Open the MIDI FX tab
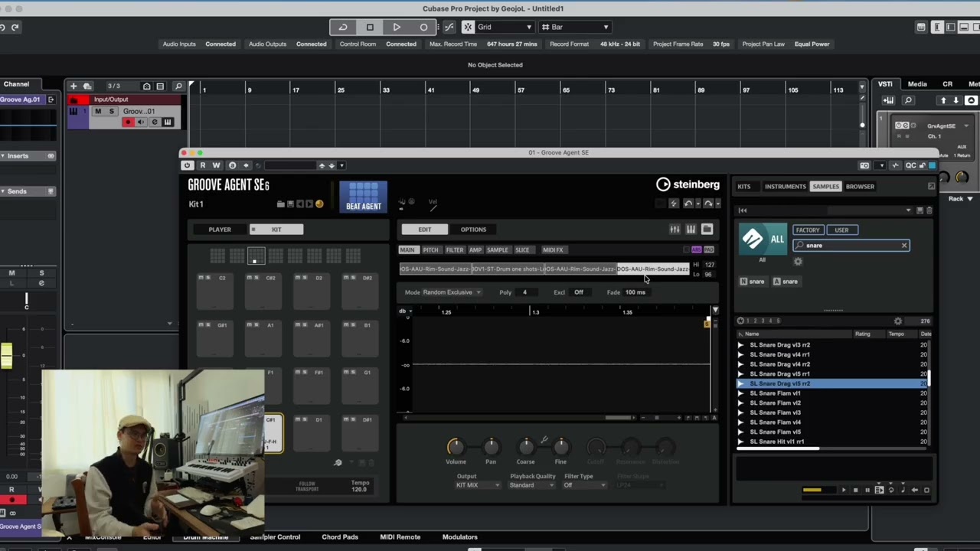The width and height of the screenshot is (980, 551). coord(553,249)
